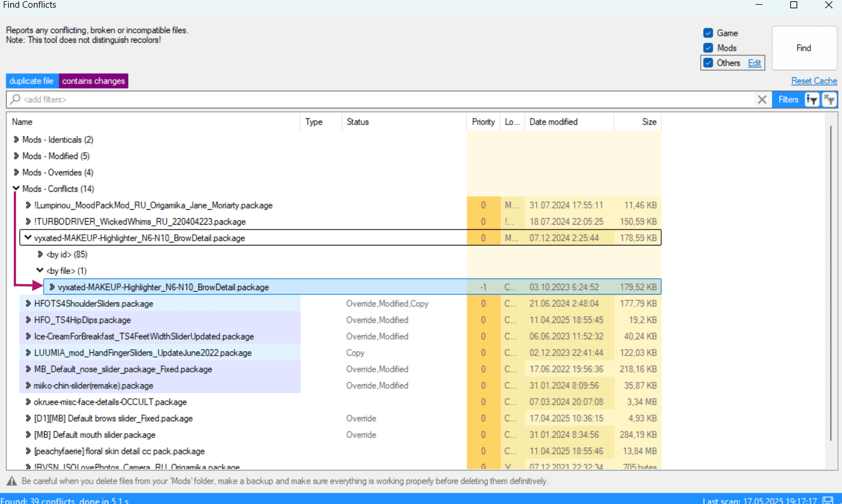Sort by the Priority column header

[483, 122]
